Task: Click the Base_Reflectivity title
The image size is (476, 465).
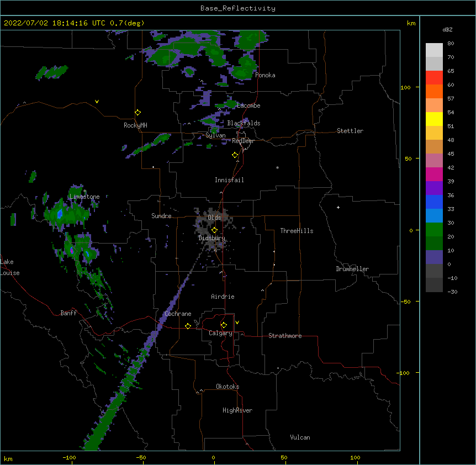Action: pos(238,8)
